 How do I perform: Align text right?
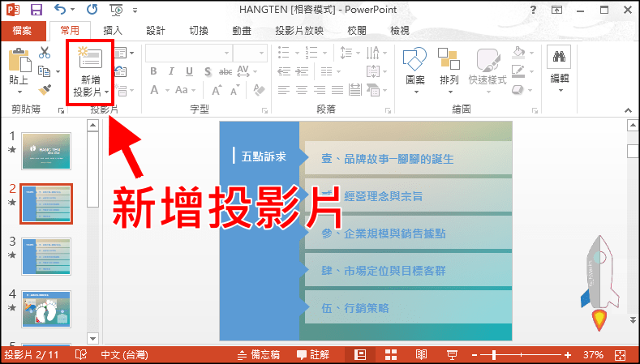click(x=320, y=90)
